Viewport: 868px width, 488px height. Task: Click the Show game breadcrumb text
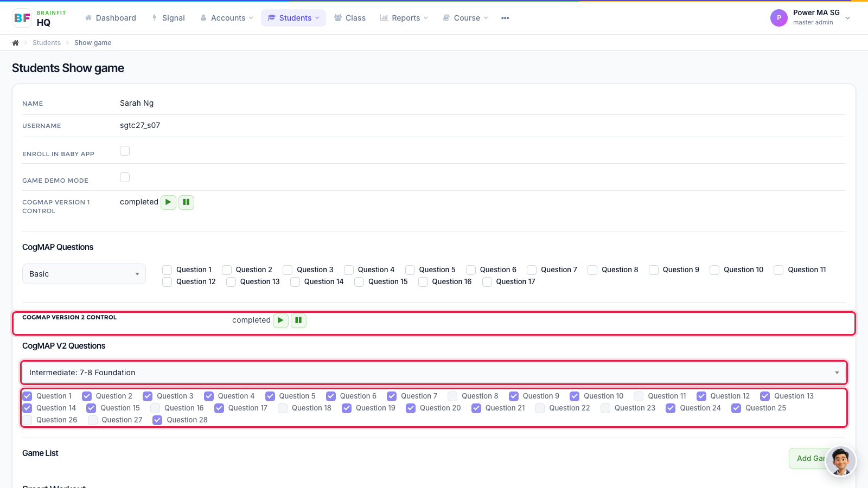point(93,43)
